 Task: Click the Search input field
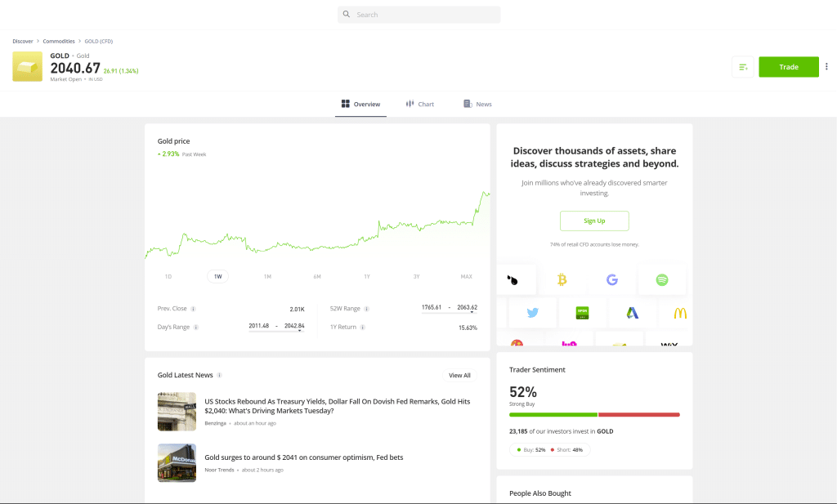[418, 15]
